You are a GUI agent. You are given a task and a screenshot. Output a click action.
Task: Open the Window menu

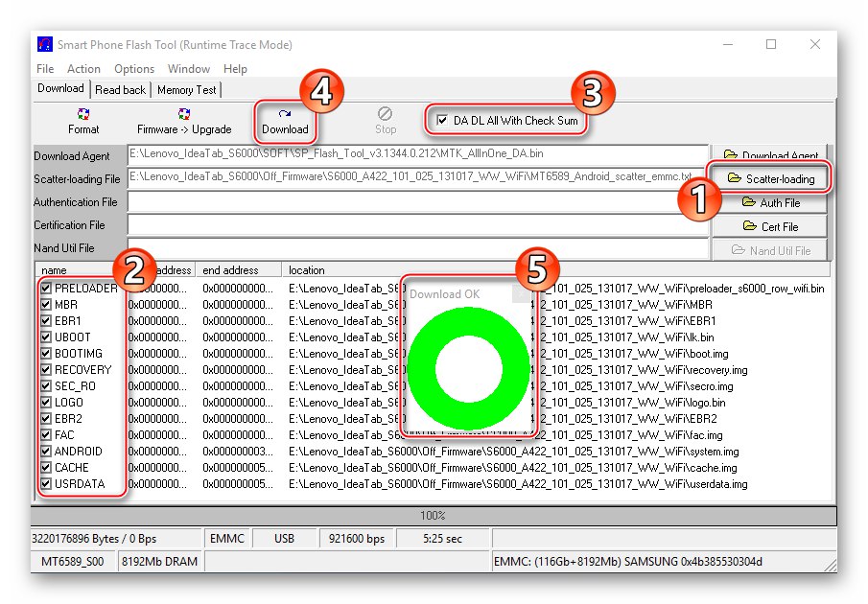[189, 69]
